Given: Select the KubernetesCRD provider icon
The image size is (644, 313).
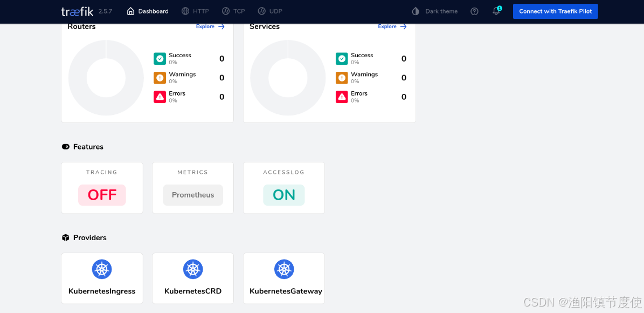Looking at the screenshot, I should [193, 269].
